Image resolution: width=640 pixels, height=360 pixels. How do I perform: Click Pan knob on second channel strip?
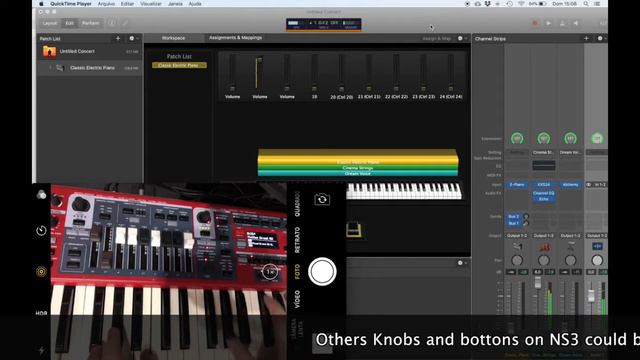[x=544, y=260]
